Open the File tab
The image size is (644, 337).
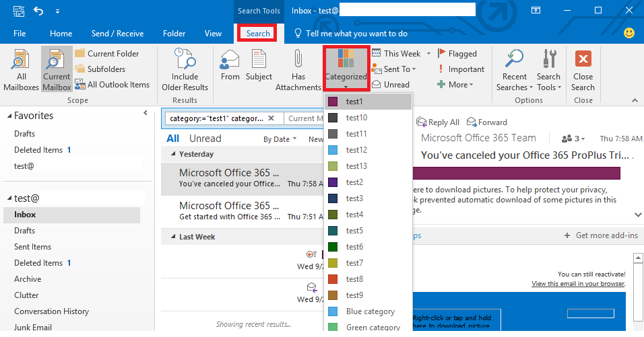20,34
